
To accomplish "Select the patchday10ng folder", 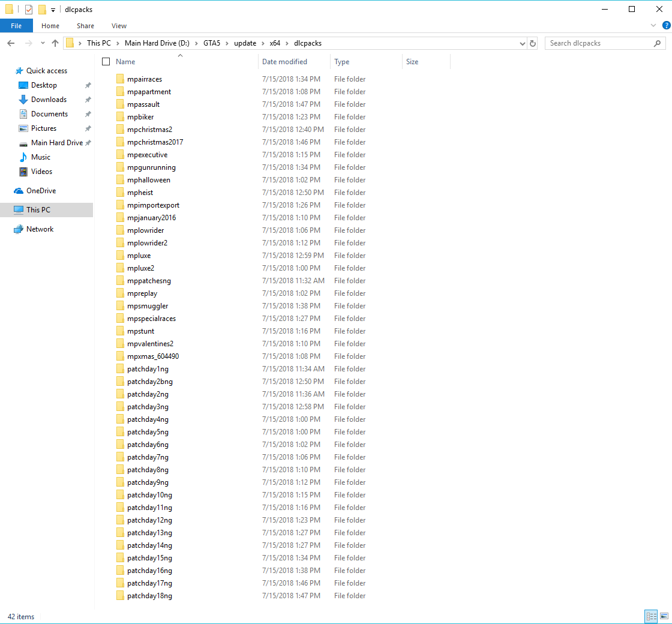I will point(149,495).
